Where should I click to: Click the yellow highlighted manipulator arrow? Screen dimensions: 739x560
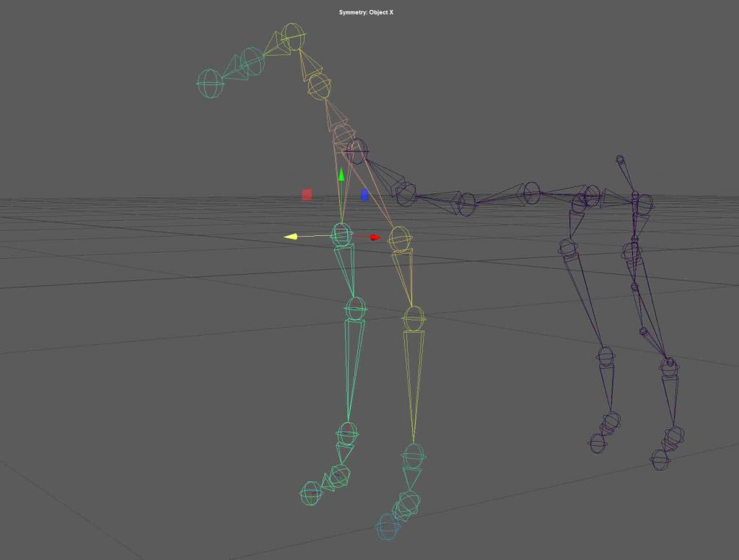click(291, 237)
